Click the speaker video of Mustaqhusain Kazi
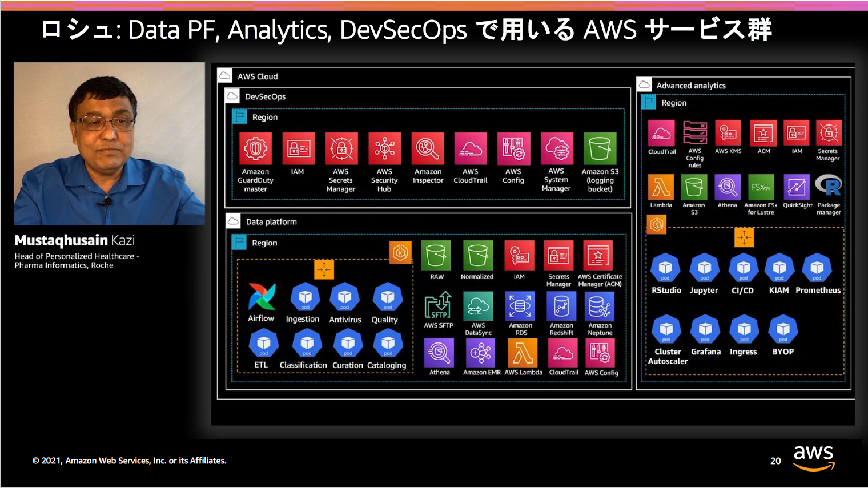868x488 pixels. pos(109,143)
